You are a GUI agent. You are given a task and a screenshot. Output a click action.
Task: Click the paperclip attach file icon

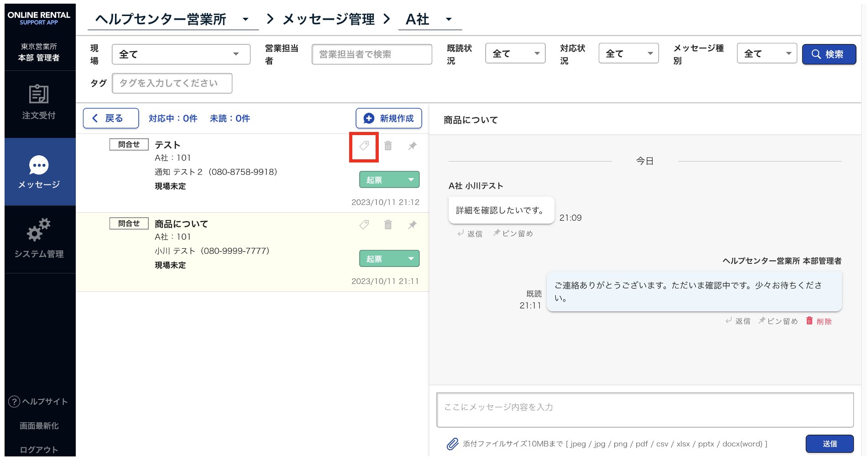(452, 444)
